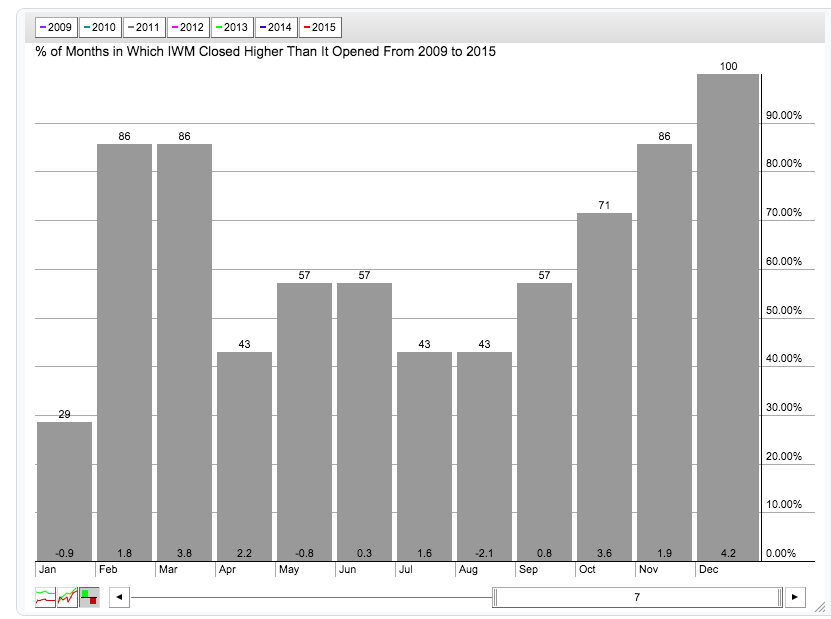The width and height of the screenshot is (831, 619).
Task: Toggle the 2011 year series button
Action: [x=144, y=28]
